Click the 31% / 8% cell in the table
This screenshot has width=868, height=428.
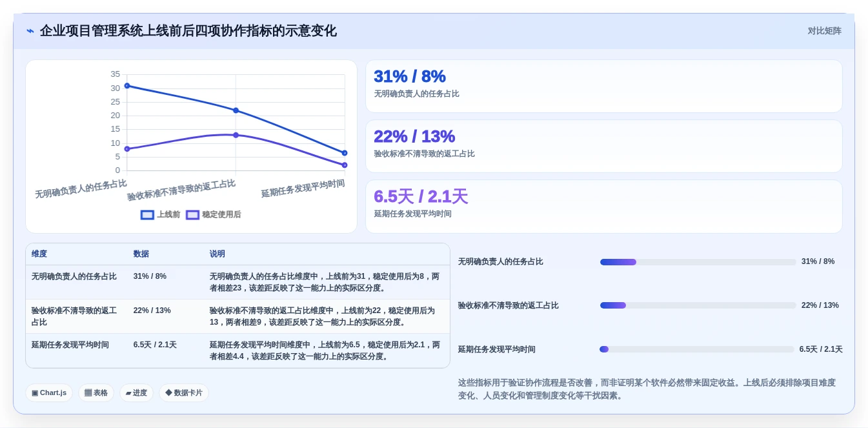pyautogui.click(x=150, y=276)
